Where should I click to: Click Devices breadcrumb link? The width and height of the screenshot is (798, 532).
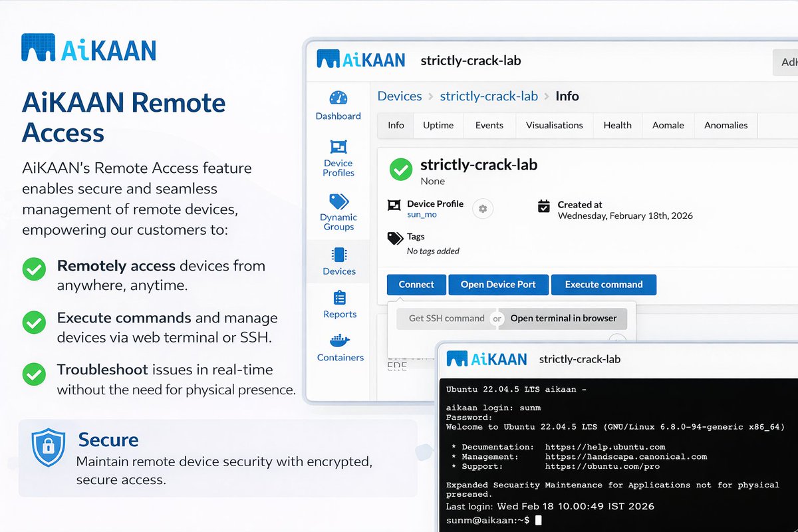coord(400,96)
